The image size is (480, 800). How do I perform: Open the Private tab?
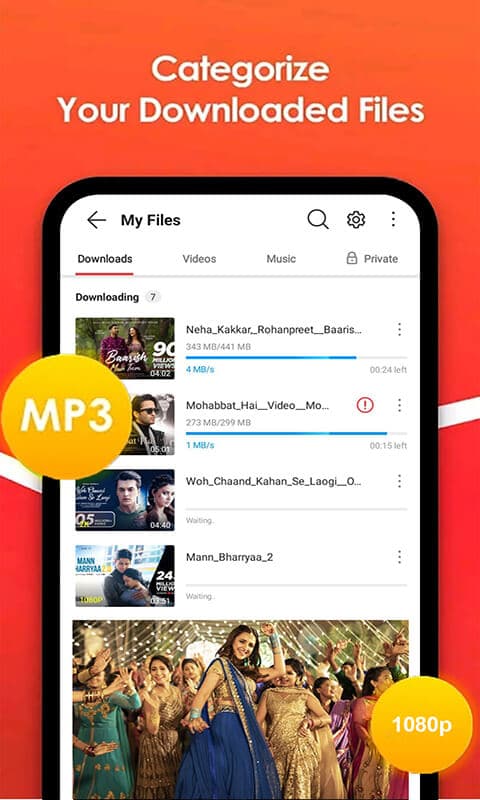pos(372,259)
